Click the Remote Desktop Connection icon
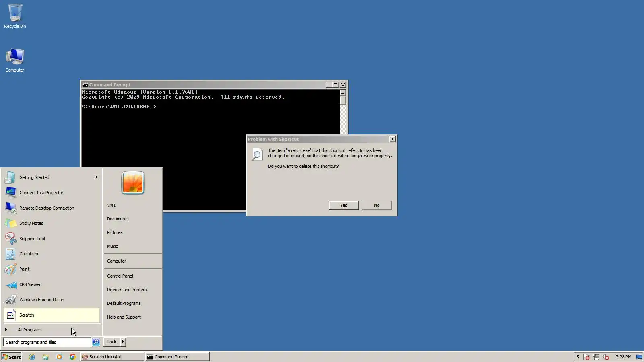This screenshot has width=644, height=362. click(11, 208)
